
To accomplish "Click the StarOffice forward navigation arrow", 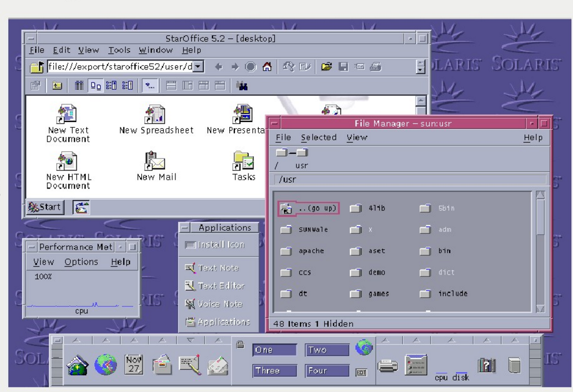I will 235,66.
